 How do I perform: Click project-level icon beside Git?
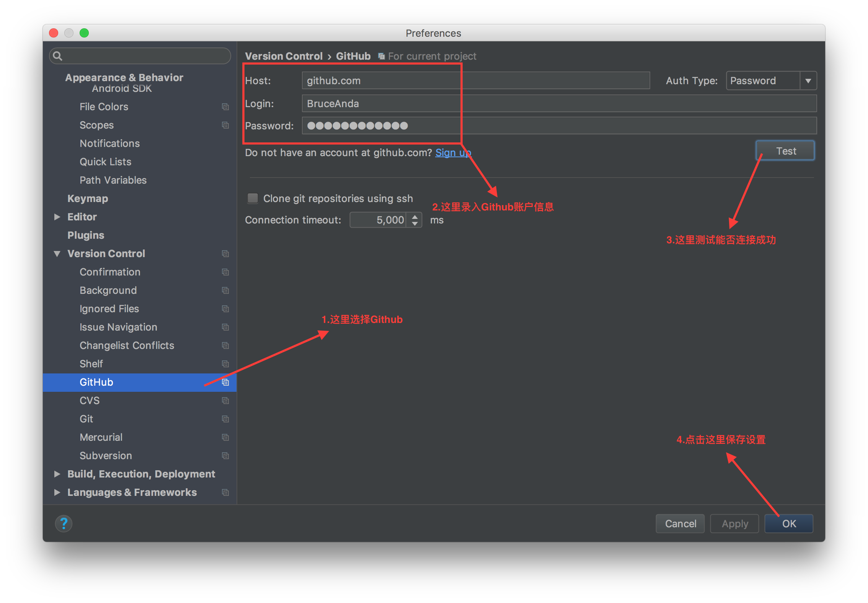click(x=225, y=419)
